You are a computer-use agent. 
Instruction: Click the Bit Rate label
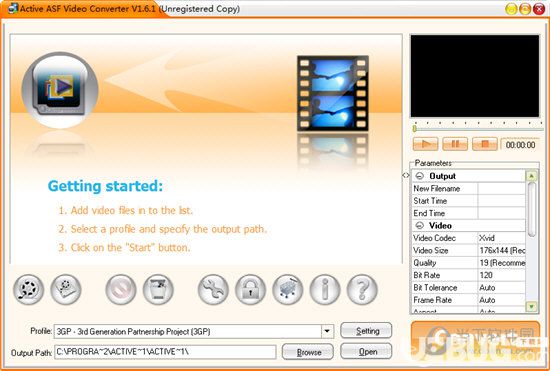coord(427,275)
